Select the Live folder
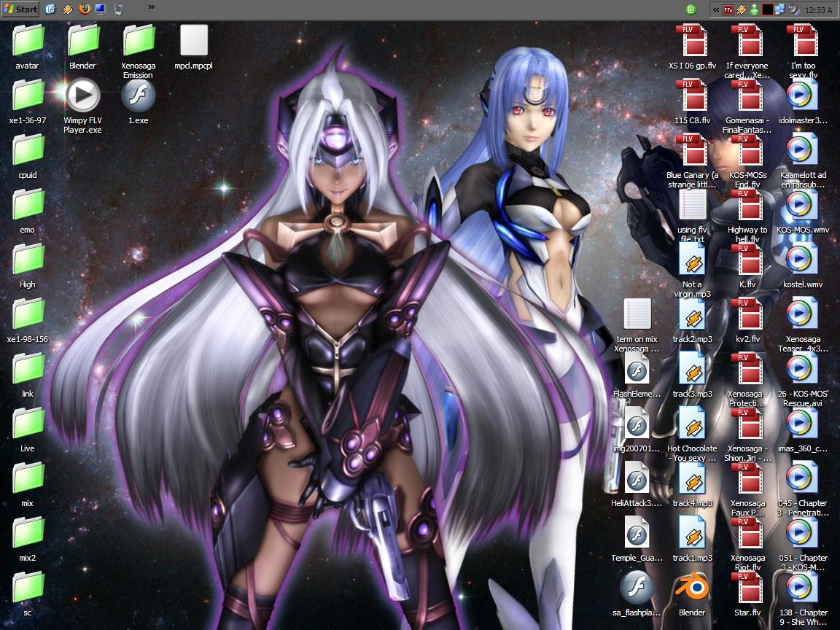840x630 pixels. coord(27,430)
